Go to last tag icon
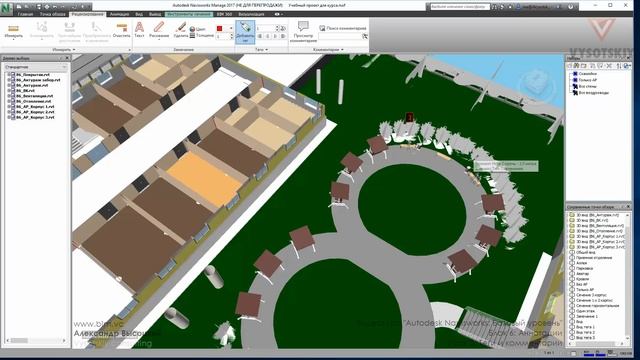Viewport: 640px width, 360px height. coord(283,36)
